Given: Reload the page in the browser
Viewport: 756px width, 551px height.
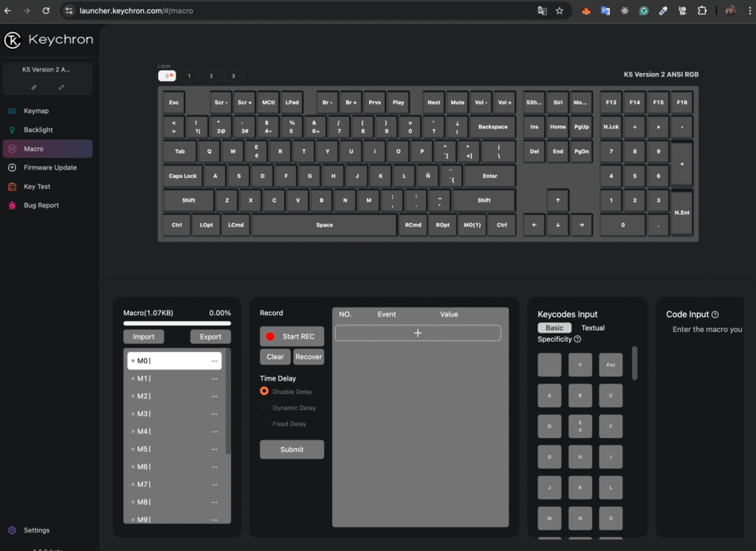Looking at the screenshot, I should point(46,10).
